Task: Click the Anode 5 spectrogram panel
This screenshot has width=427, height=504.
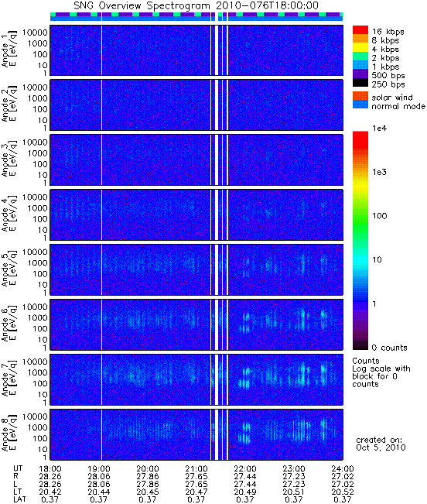Action: click(x=196, y=269)
